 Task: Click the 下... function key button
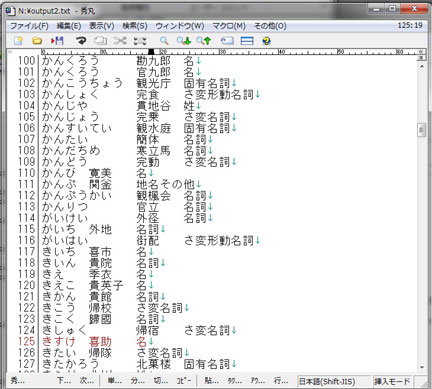click(x=64, y=380)
